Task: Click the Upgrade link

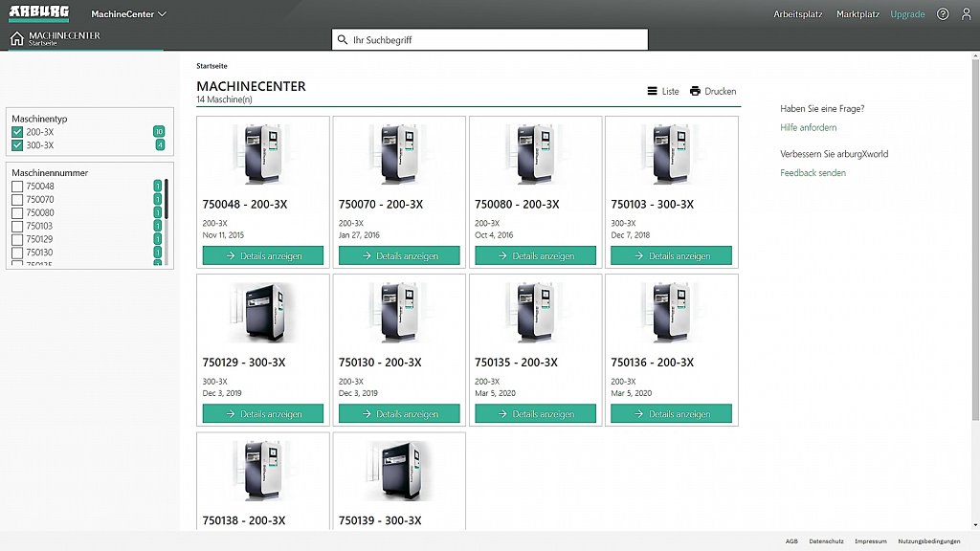Action: tap(907, 14)
